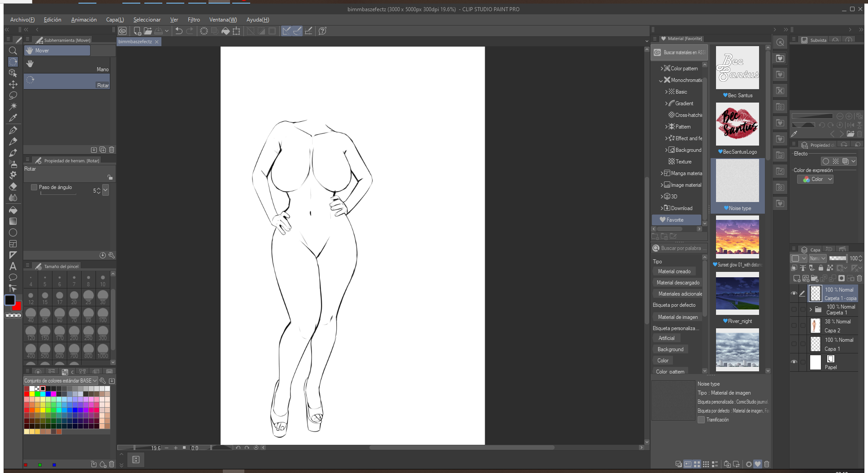The width and height of the screenshot is (868, 473).
Task: Collapse the Monochromatic material folder
Action: 661,80
